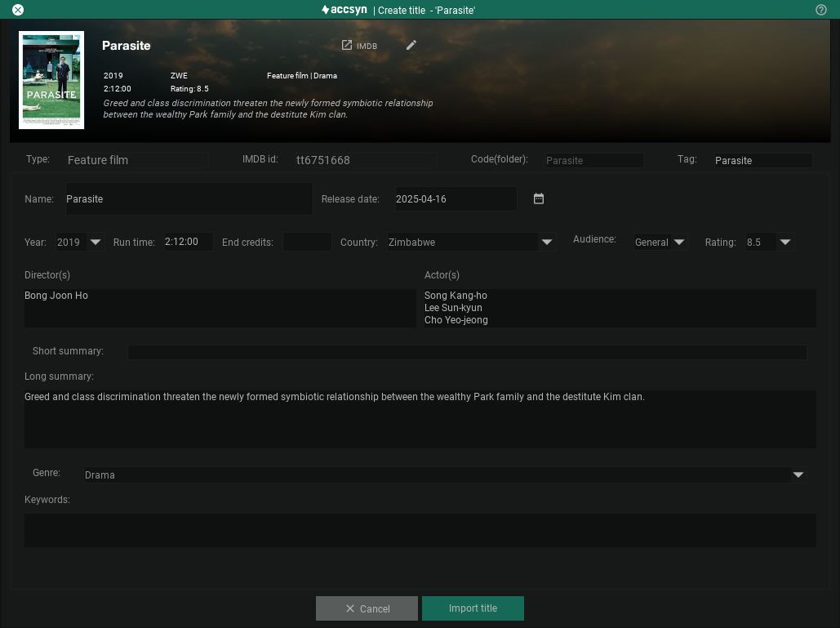Click 'ZWE' country code in banner
This screenshot has width=840, height=628.
coord(179,76)
